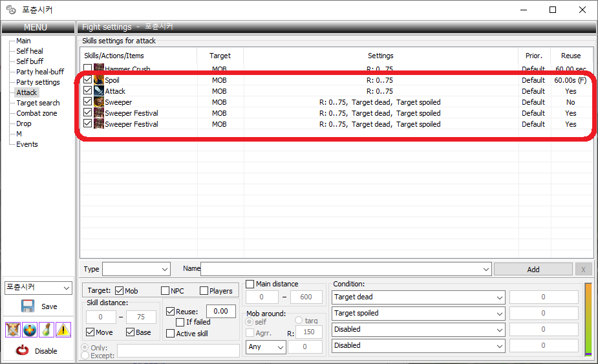Go to Party heal-buff settings

tap(40, 72)
